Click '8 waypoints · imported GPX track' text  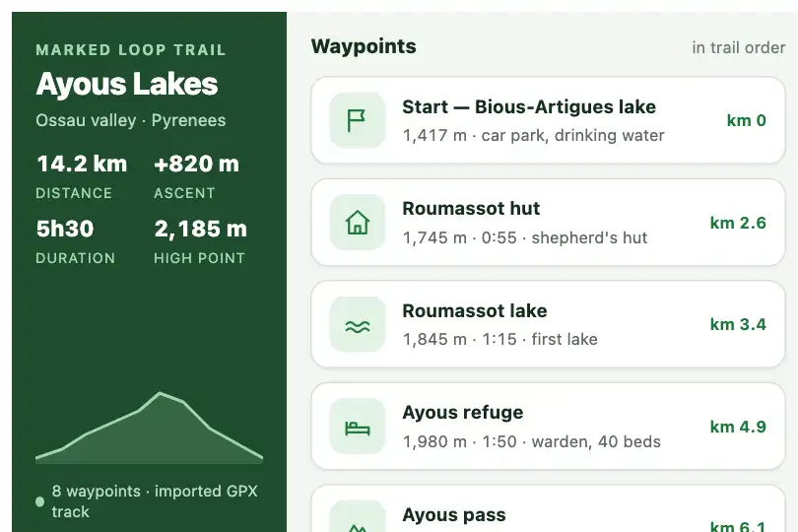pyautogui.click(x=155, y=501)
